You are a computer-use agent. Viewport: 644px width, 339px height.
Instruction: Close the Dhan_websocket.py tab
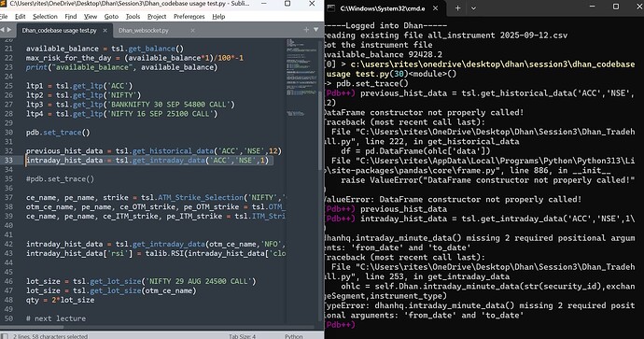(192, 31)
